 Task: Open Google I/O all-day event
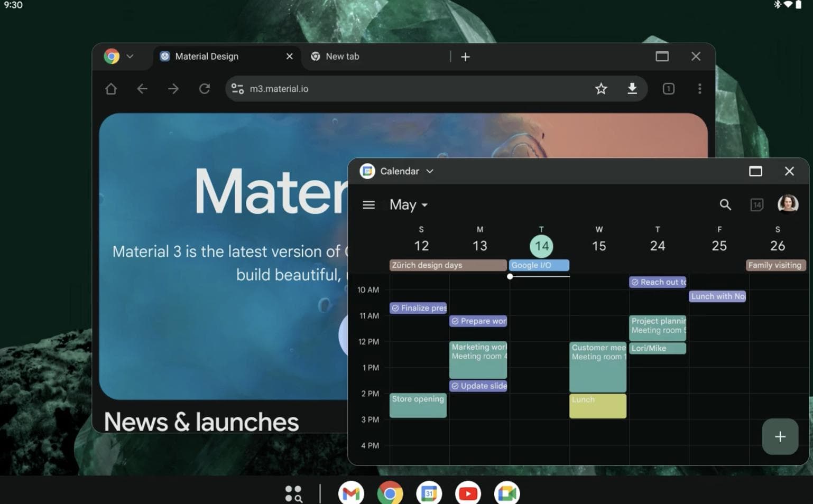pos(539,265)
